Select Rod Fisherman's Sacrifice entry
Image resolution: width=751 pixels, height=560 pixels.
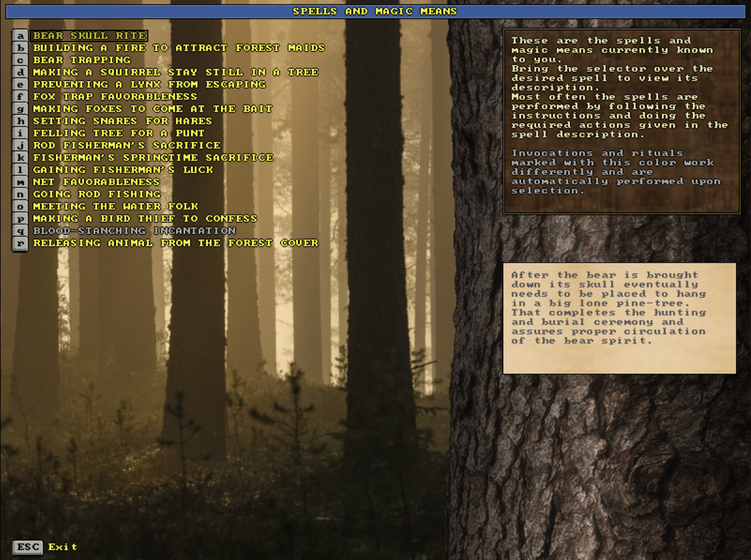pos(126,145)
